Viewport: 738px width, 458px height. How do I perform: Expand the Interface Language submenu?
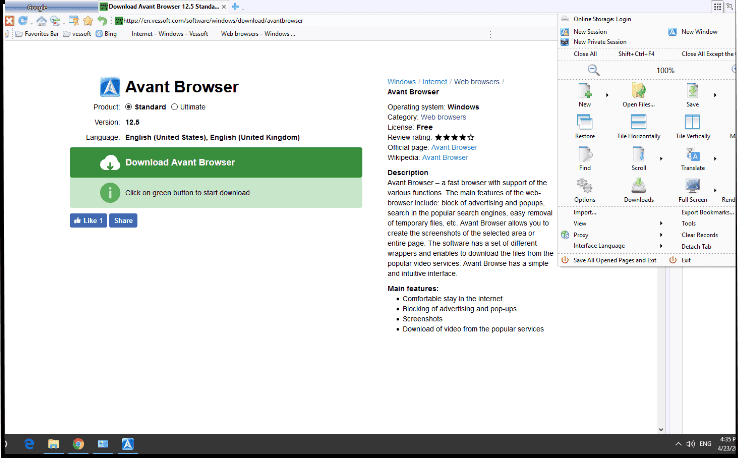click(x=661, y=246)
